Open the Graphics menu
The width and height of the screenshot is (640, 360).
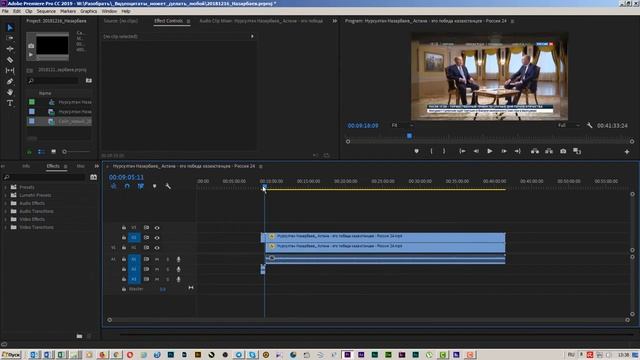[x=89, y=11]
